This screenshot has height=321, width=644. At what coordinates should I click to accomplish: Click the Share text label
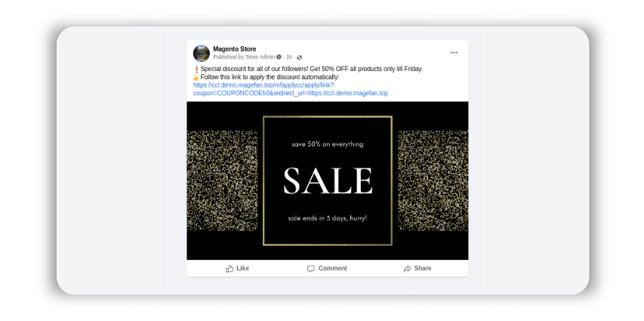pyautogui.click(x=423, y=268)
